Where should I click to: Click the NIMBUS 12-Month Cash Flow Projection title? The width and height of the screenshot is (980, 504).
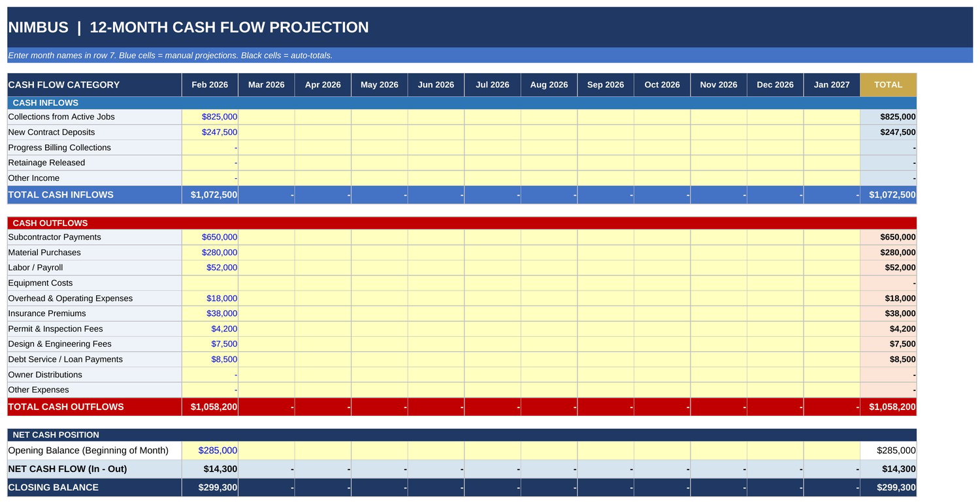coord(188,27)
